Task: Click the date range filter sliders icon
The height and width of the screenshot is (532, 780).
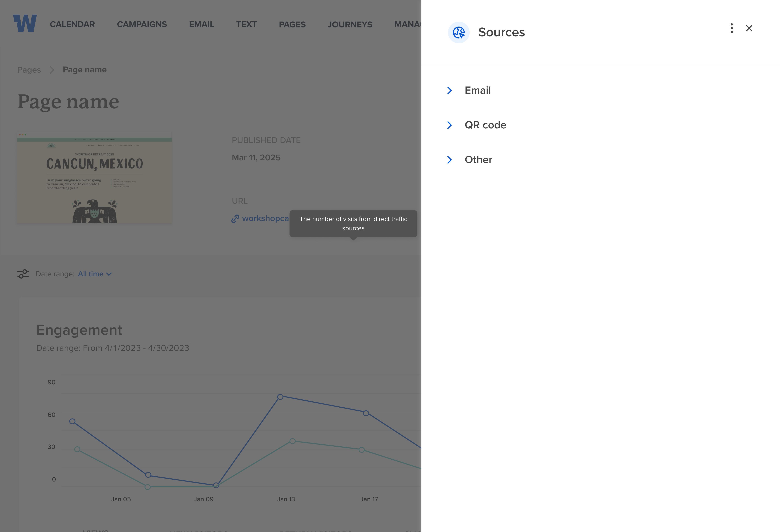Action: (x=23, y=274)
